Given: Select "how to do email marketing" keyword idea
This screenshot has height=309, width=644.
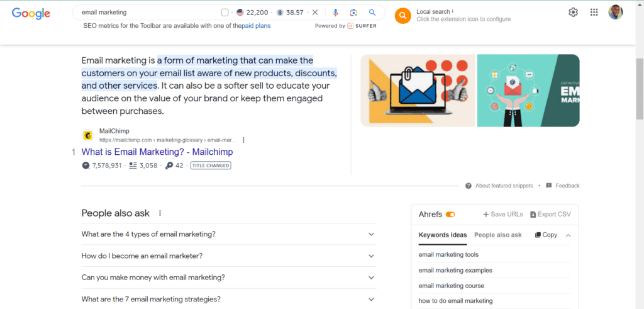Looking at the screenshot, I should coord(455,301).
